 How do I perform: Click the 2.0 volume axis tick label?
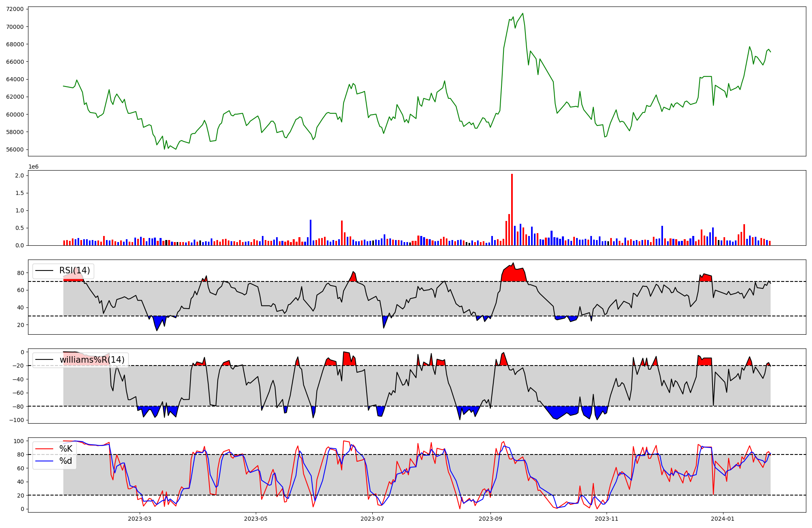(x=19, y=175)
